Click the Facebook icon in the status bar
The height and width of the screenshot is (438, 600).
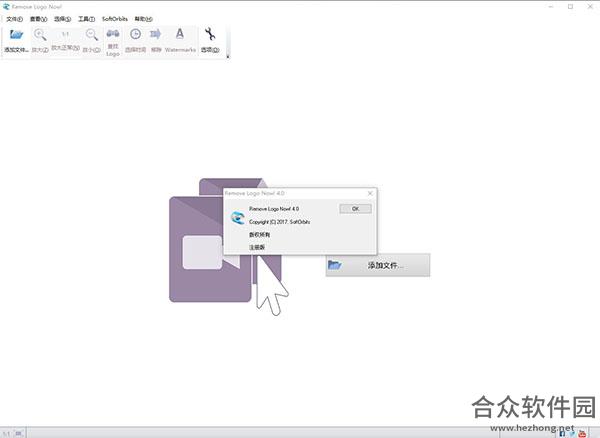(562, 434)
